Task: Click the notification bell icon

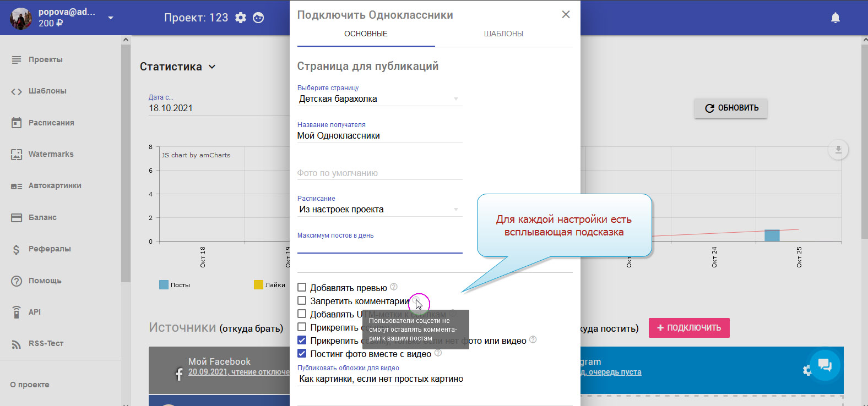Action: coord(835,18)
